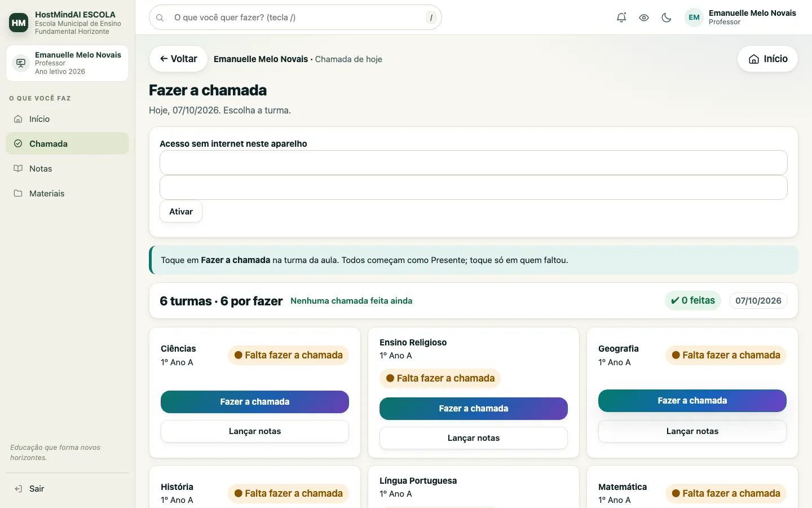Click the HM school logo
This screenshot has height=508, width=812.
19,23
